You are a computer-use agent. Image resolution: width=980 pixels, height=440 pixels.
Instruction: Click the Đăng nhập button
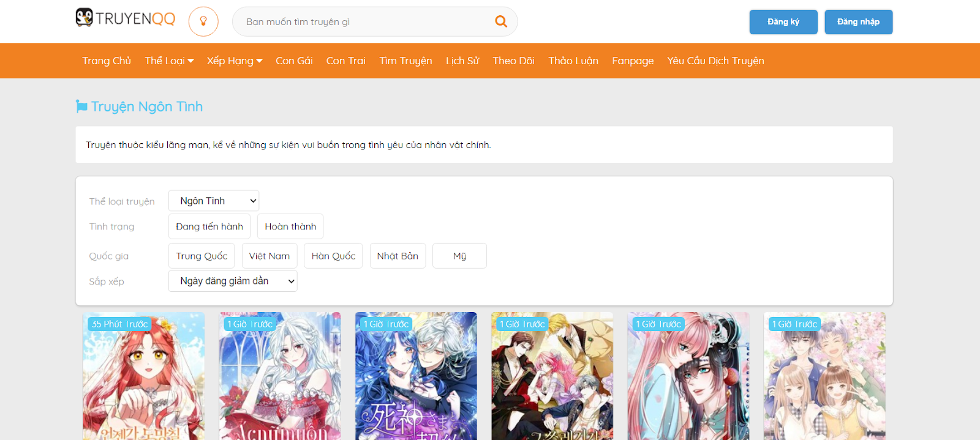[x=858, y=22]
